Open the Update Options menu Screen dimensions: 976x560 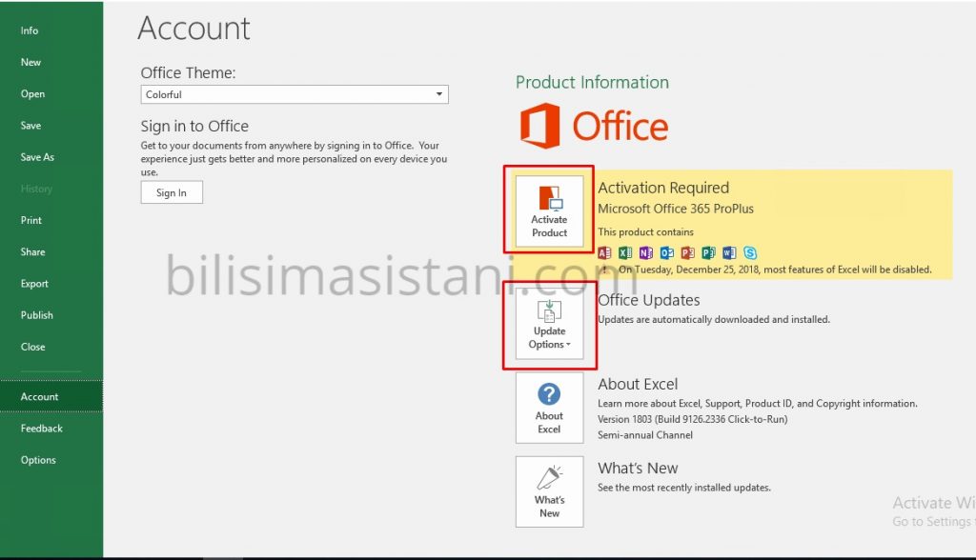549,324
